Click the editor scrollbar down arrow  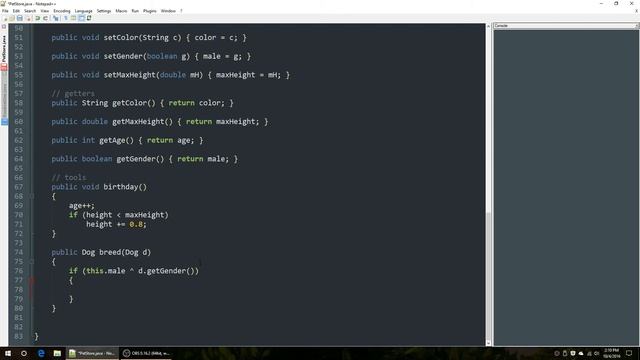(488, 343)
